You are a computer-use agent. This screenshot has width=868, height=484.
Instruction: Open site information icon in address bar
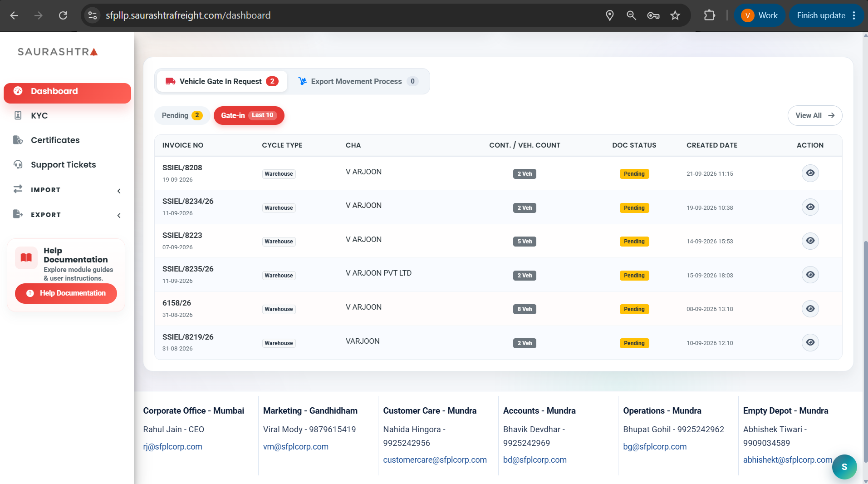(x=93, y=15)
